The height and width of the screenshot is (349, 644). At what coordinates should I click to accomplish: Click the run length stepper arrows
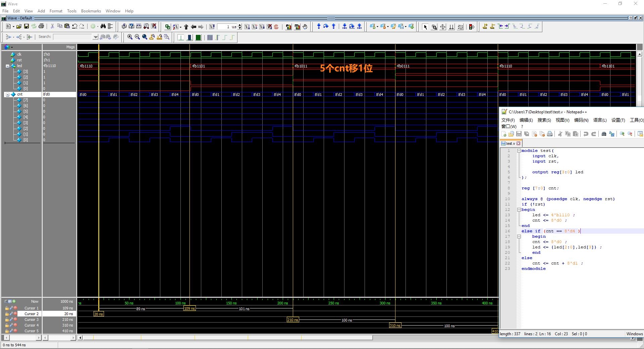click(x=239, y=27)
